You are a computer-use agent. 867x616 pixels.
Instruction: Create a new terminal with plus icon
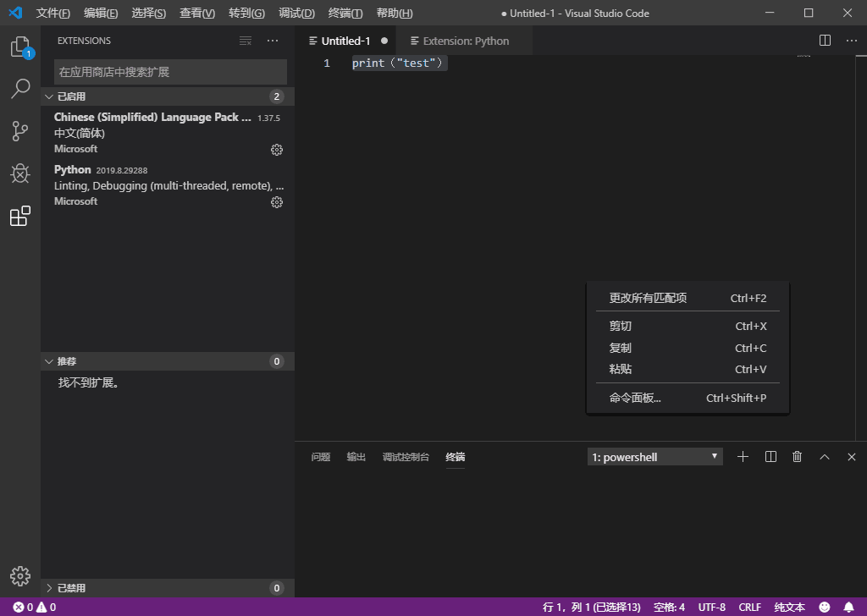743,457
